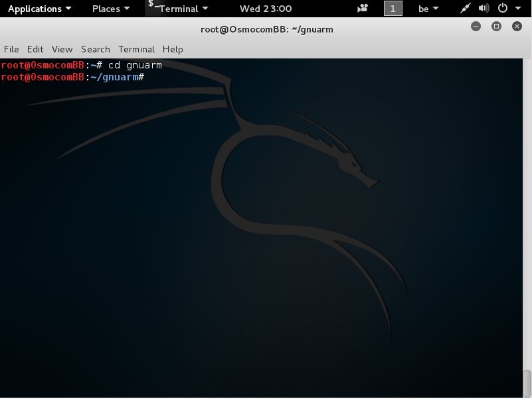Open the Edit menu
This screenshot has width=532, height=399.
[x=35, y=49]
